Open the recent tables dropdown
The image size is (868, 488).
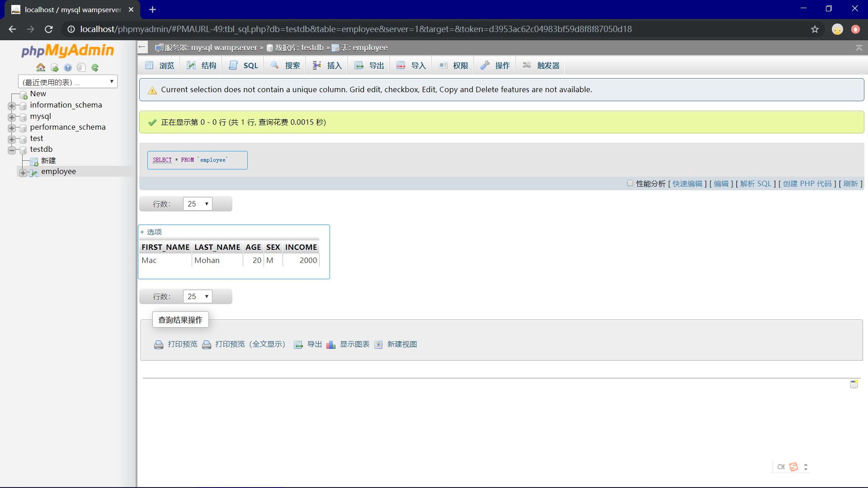click(68, 82)
